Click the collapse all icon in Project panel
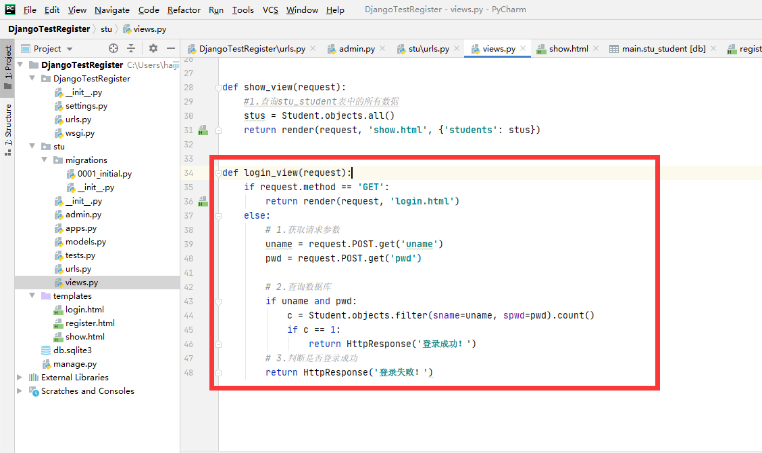This screenshot has height=453, width=762. click(x=133, y=48)
